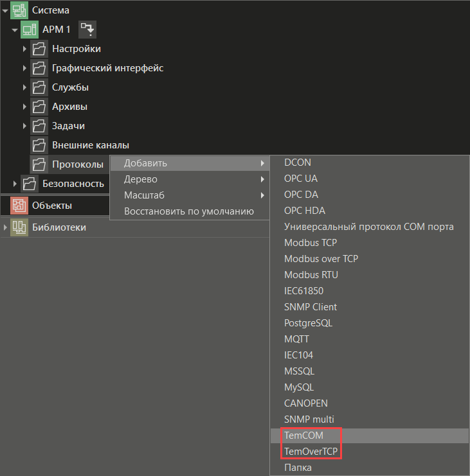Expand the Безопасность tree node
This screenshot has height=476, width=470.
click(x=15, y=184)
